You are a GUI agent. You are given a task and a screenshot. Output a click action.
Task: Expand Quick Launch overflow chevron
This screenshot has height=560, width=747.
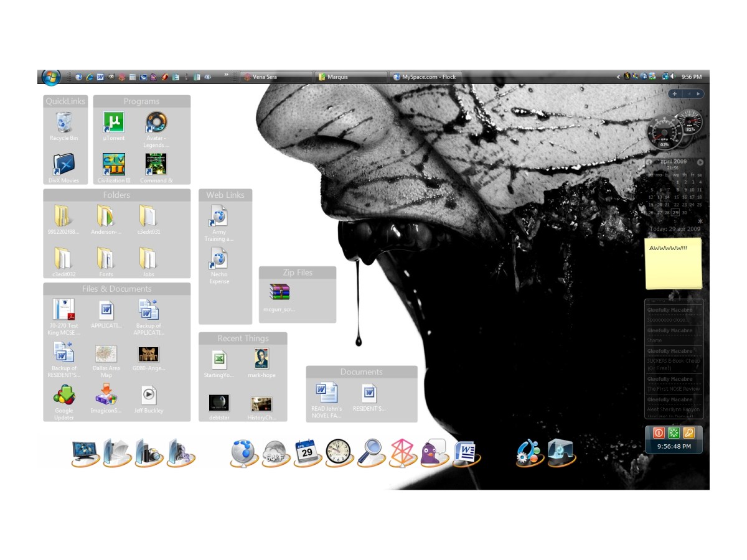pyautogui.click(x=226, y=75)
